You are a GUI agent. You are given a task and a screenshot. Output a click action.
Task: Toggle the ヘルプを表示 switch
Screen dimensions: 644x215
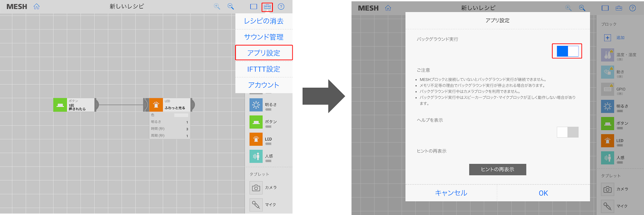(568, 132)
